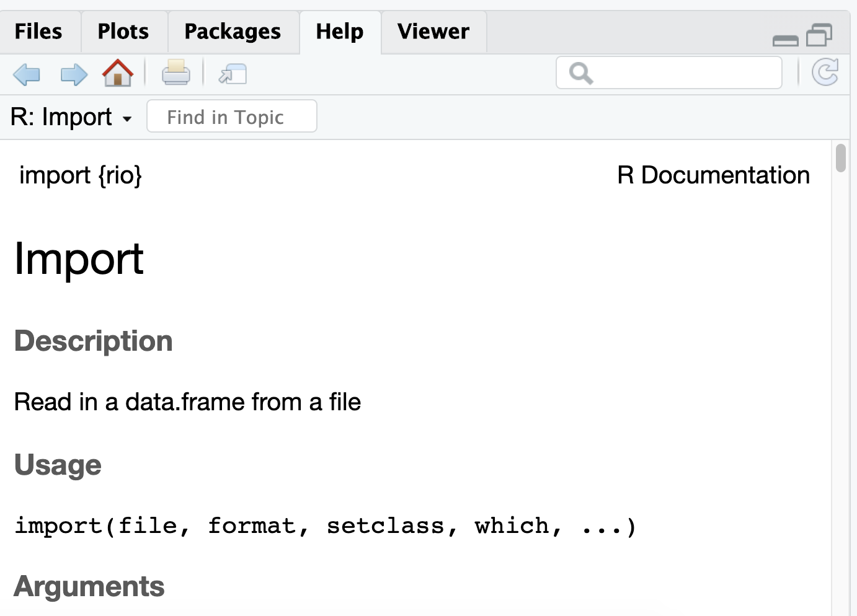The width and height of the screenshot is (857, 616).
Task: Minimize the help pane
Action: [786, 40]
